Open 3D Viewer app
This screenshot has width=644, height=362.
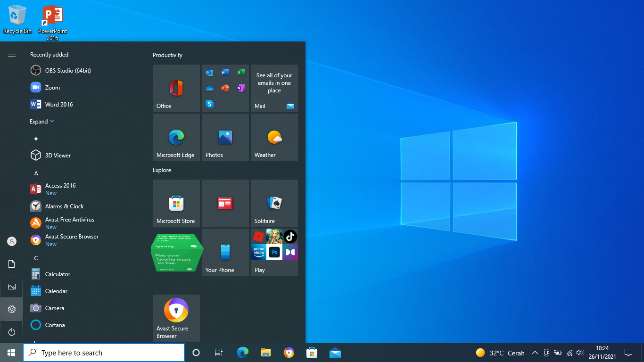click(84, 156)
